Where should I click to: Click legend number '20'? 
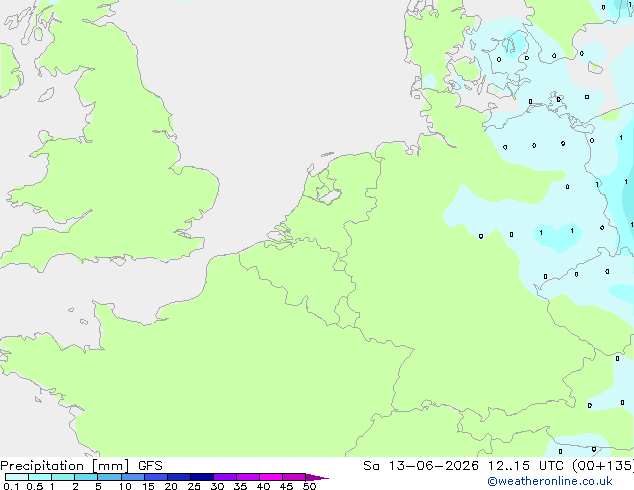171,486
